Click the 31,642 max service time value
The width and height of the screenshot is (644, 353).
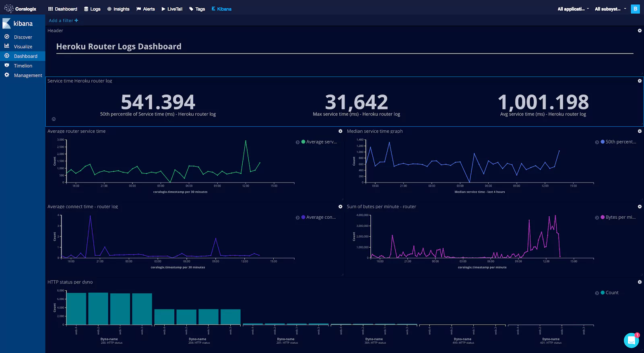(x=357, y=102)
